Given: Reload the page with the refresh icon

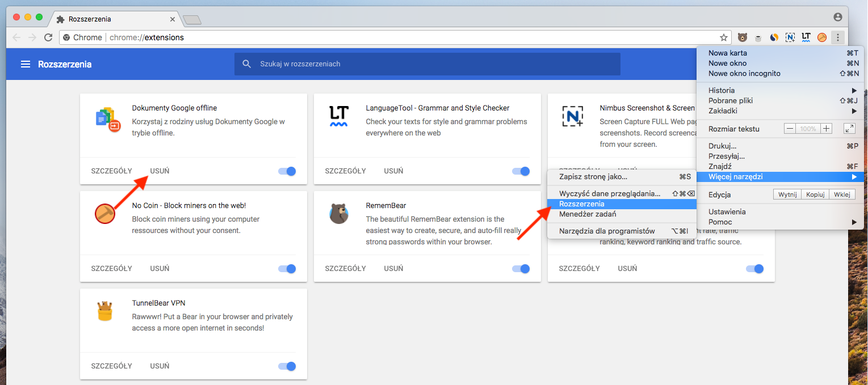Looking at the screenshot, I should (x=48, y=37).
